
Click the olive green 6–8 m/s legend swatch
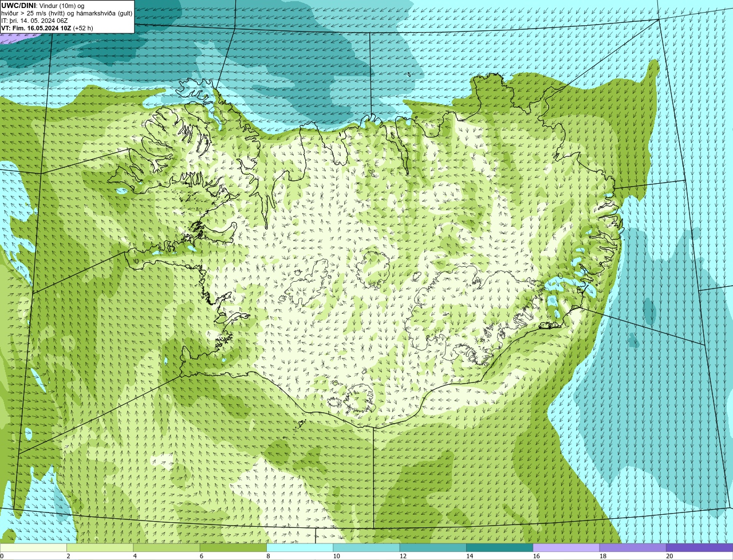click(234, 547)
